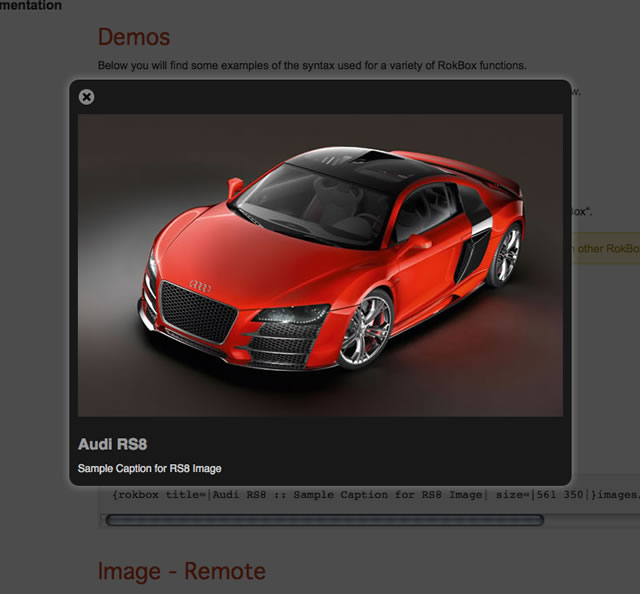Screen dimensions: 640x594
Task: Click the car's rear wheel
Action: (x=507, y=254)
